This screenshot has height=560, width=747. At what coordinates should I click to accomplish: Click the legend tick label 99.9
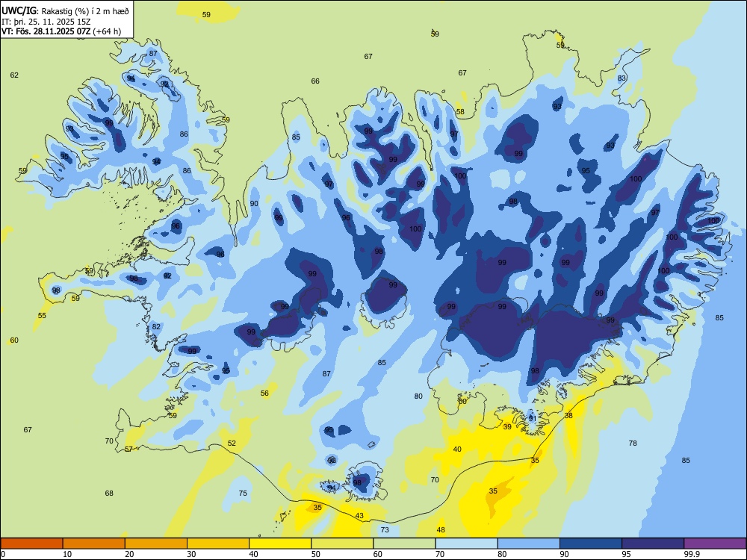pyautogui.click(x=692, y=554)
